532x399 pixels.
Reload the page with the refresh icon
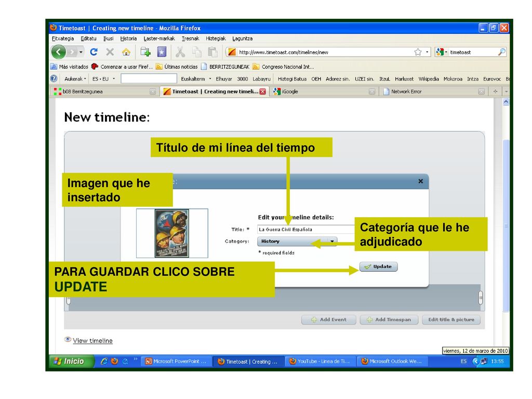pos(94,52)
